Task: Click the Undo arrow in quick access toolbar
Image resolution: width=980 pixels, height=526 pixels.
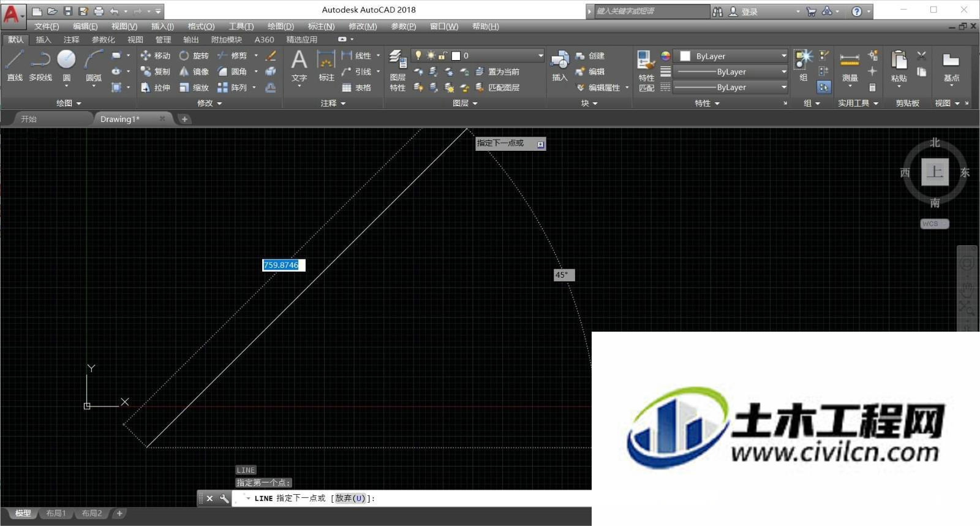Action: 115,11
